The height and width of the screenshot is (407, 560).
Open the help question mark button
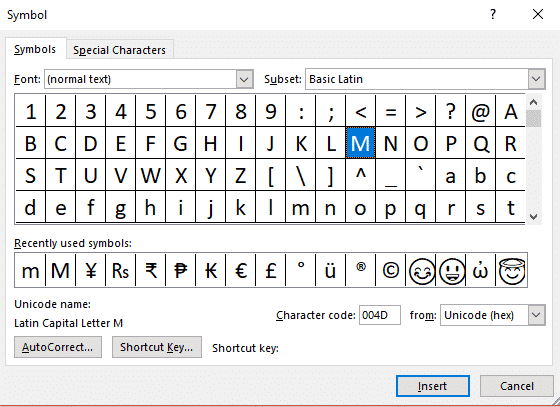click(x=493, y=14)
